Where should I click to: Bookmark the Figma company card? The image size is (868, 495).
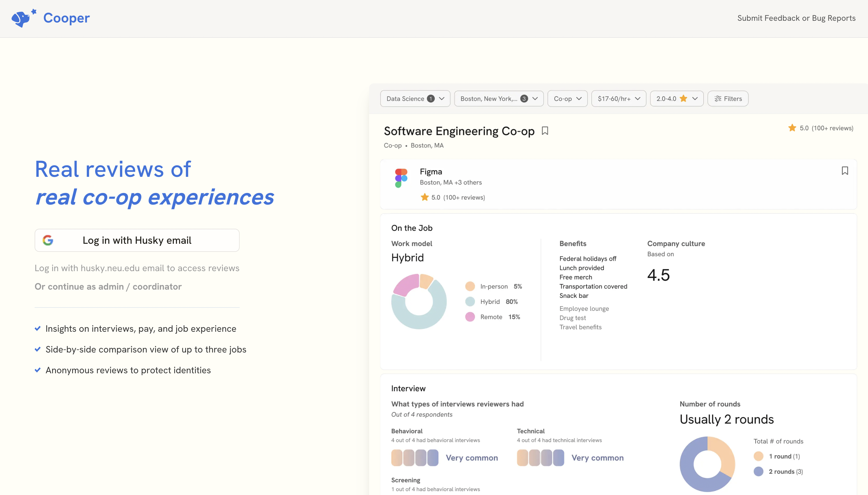[845, 171]
